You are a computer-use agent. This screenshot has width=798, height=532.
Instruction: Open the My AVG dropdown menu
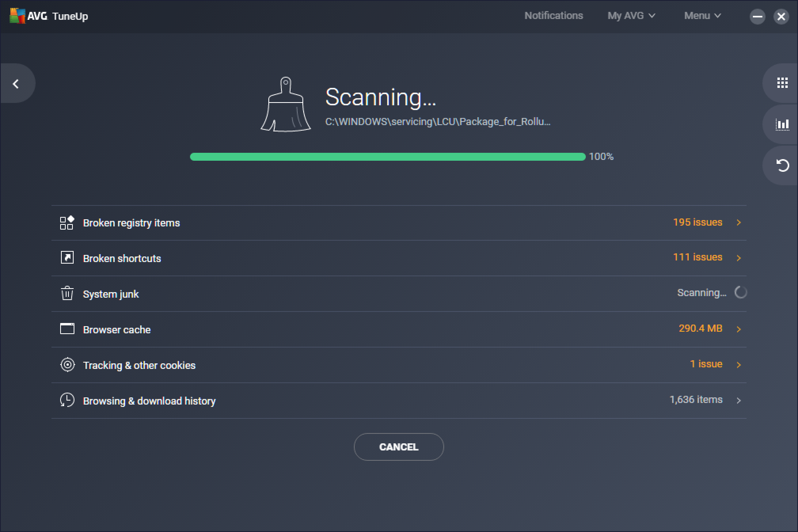coord(632,16)
